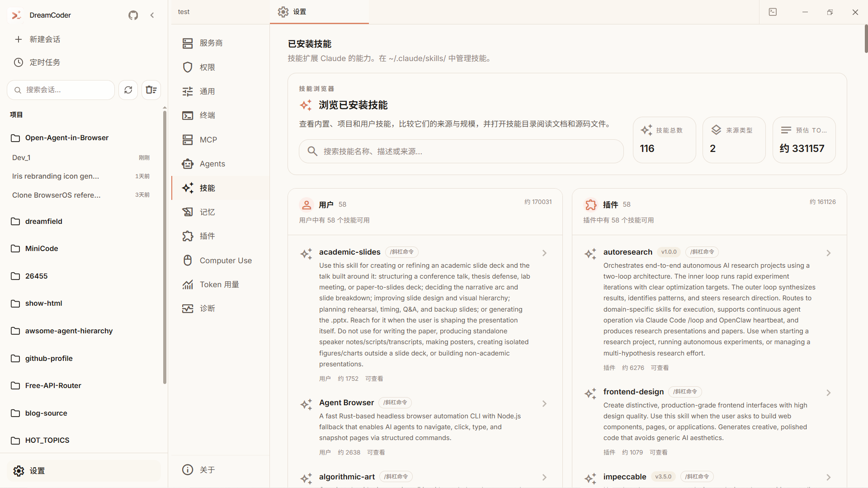The width and height of the screenshot is (868, 488).
Task: Click the Agents robot icon
Action: point(188,164)
